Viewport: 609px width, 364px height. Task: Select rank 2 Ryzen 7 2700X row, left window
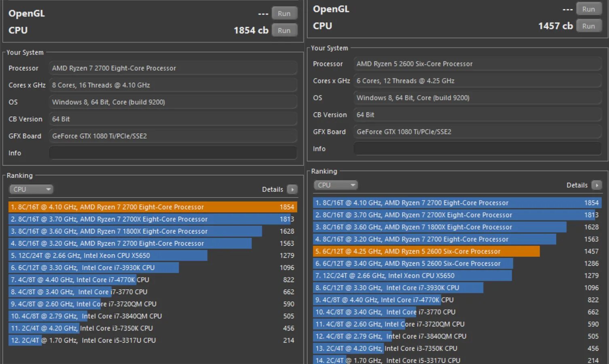click(153, 219)
